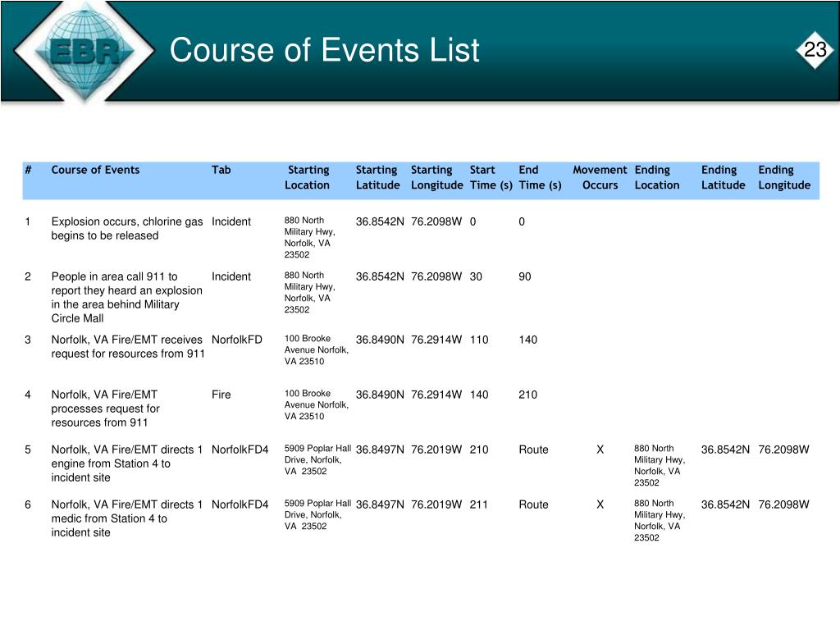Image resolution: width=840 pixels, height=630 pixels.
Task: Select 'Norfolk, VA Fire/EMT processes request' event text
Action: coord(105,409)
